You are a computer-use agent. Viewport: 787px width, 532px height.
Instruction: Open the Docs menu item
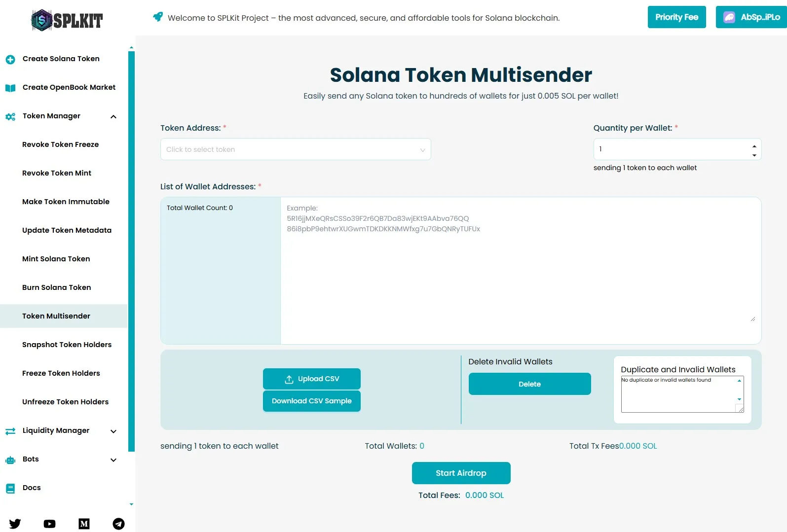click(x=32, y=488)
